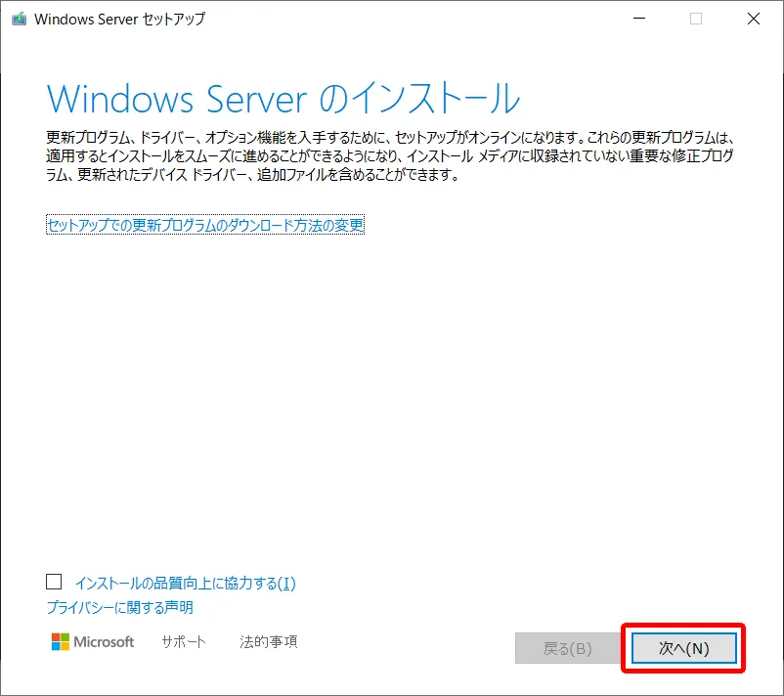Minimize the setup window

click(639, 19)
